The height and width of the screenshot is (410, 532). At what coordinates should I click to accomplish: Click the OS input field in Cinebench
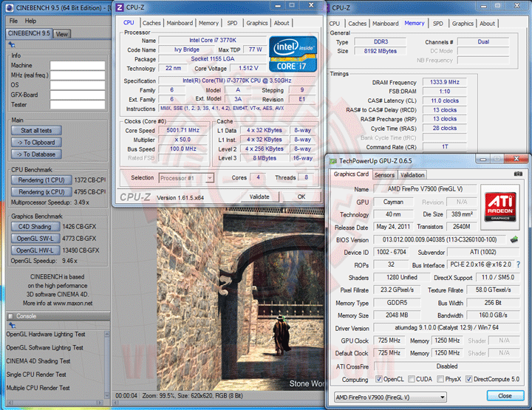tap(78, 85)
